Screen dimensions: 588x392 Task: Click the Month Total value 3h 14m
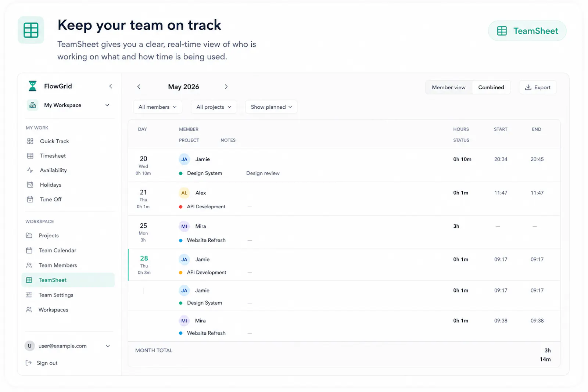point(545,355)
